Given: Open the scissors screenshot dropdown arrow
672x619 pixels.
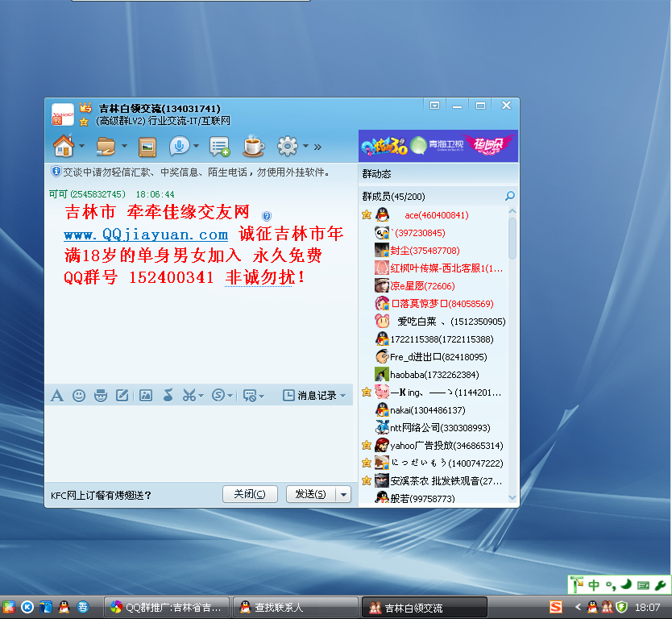Looking at the screenshot, I should [x=201, y=396].
